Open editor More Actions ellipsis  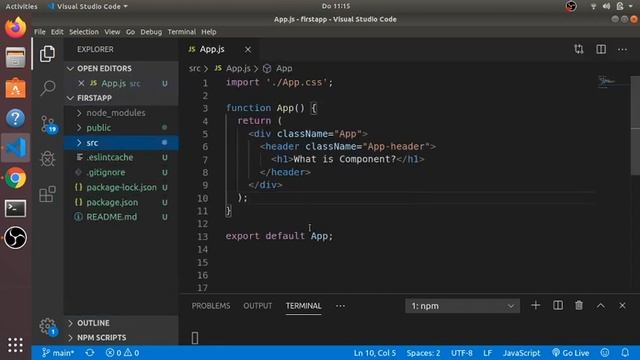(622, 49)
